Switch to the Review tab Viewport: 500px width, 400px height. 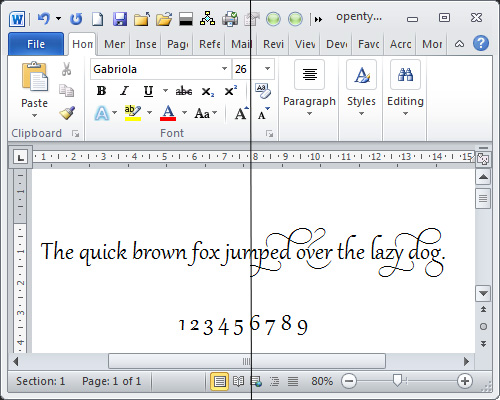273,44
